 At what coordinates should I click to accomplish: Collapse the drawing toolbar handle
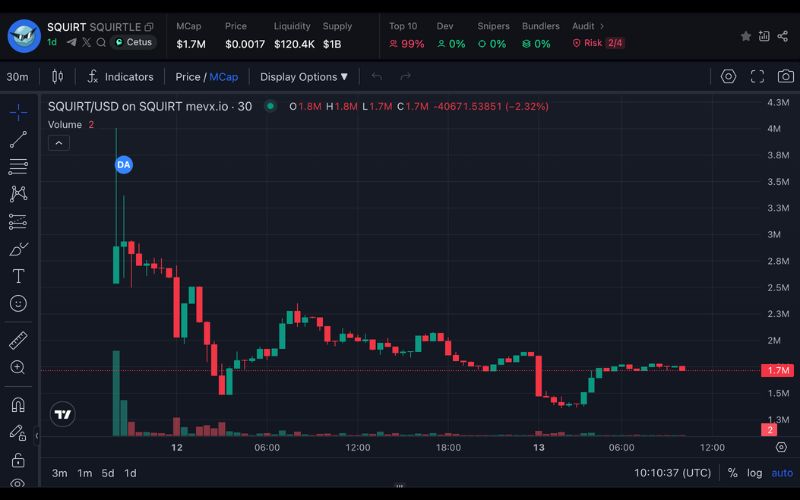pyautogui.click(x=37, y=436)
